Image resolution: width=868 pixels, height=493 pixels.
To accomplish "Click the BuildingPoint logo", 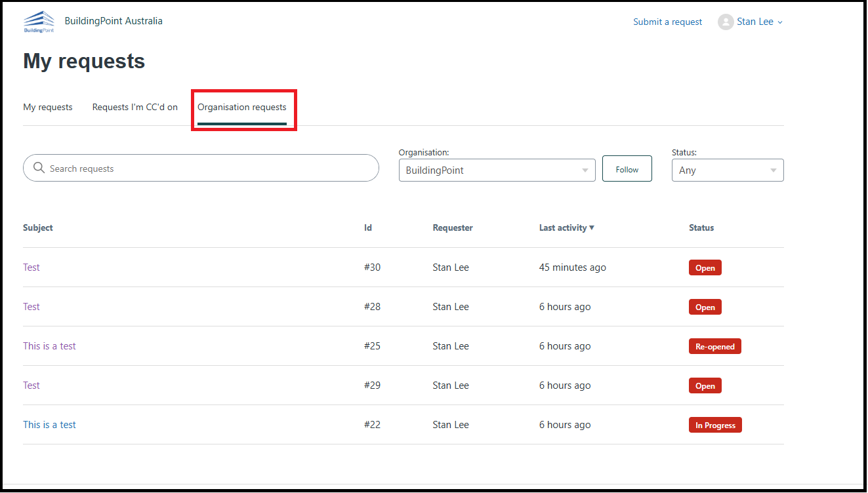I will point(38,21).
